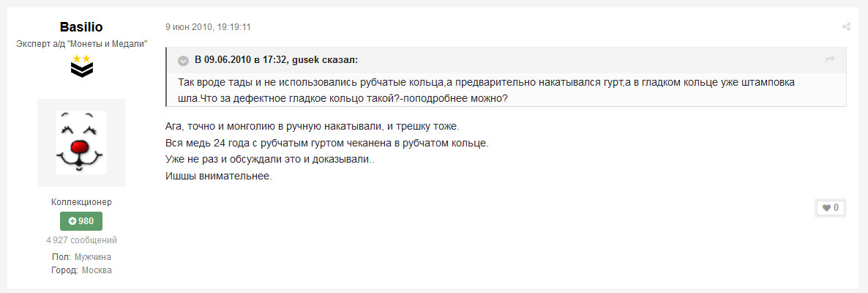This screenshot has height=293, width=868.
Task: Open the post timestamp 9 июн 2010
Action: tap(208, 27)
